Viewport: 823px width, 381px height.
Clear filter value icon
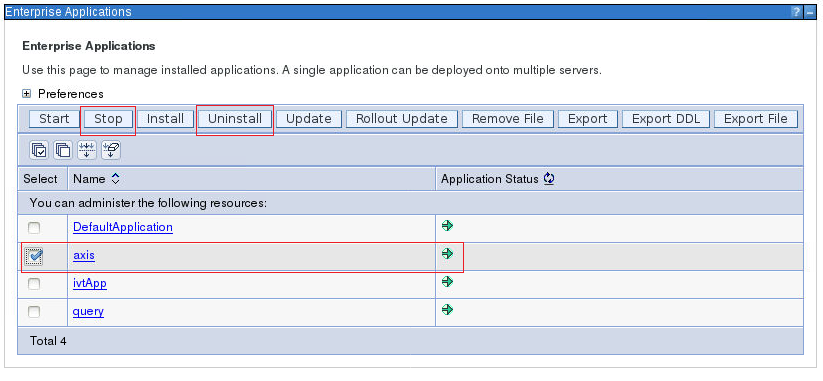click(111, 151)
